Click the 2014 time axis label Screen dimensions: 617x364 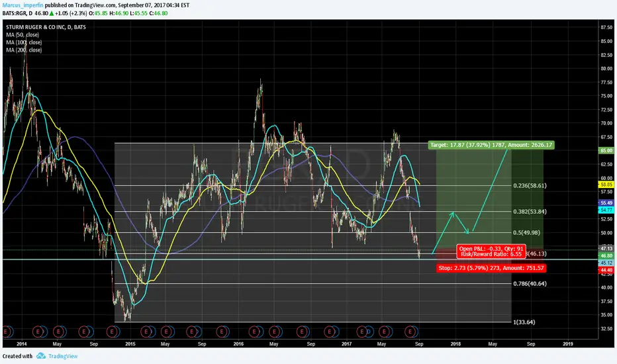[22, 344]
